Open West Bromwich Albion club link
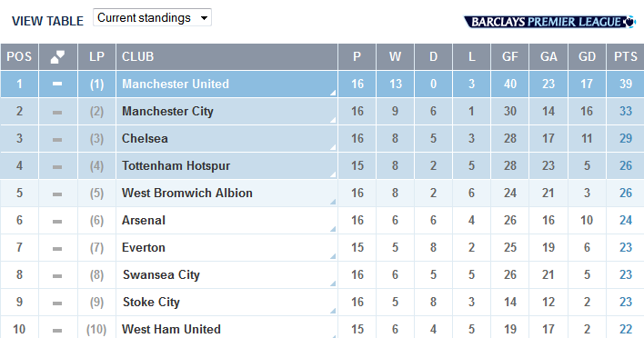Image resolution: width=644 pixels, height=338 pixels. pos(187,193)
